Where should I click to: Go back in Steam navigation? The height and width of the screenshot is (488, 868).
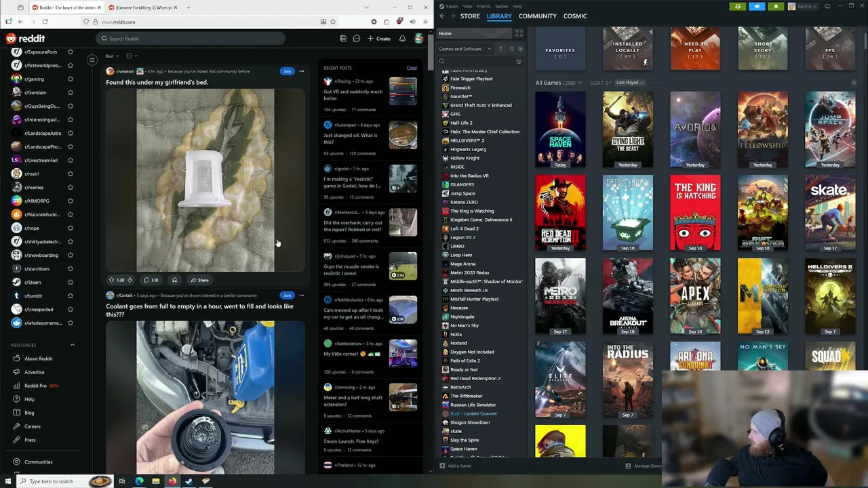pyautogui.click(x=442, y=16)
